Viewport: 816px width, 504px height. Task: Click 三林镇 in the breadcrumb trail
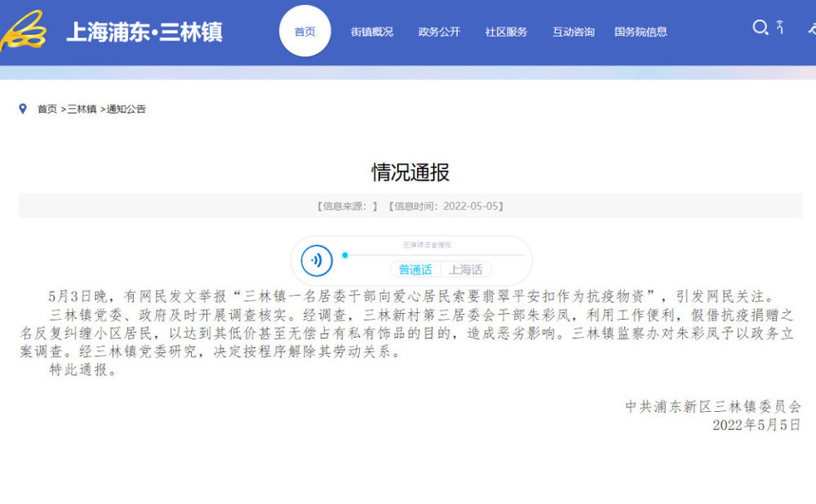pos(82,109)
